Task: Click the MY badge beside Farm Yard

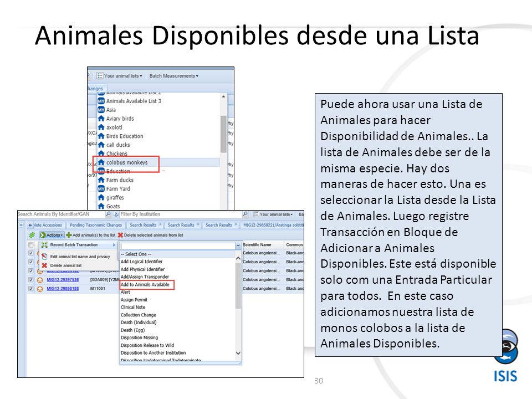Action: click(x=101, y=188)
